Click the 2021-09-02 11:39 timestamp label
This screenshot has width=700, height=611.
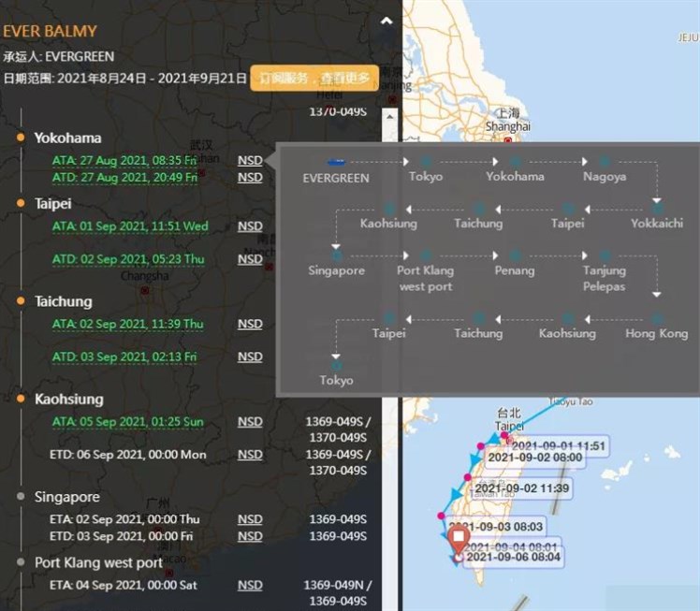[522, 487]
